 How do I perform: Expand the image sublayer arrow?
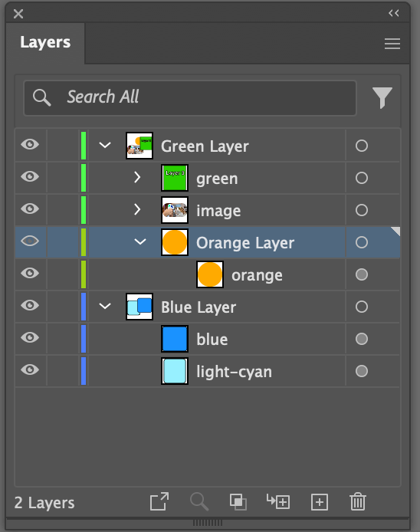[x=137, y=210]
